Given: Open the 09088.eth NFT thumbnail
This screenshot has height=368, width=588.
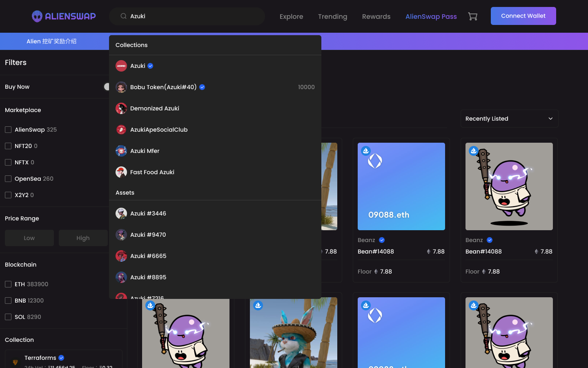Looking at the screenshot, I should (x=401, y=186).
